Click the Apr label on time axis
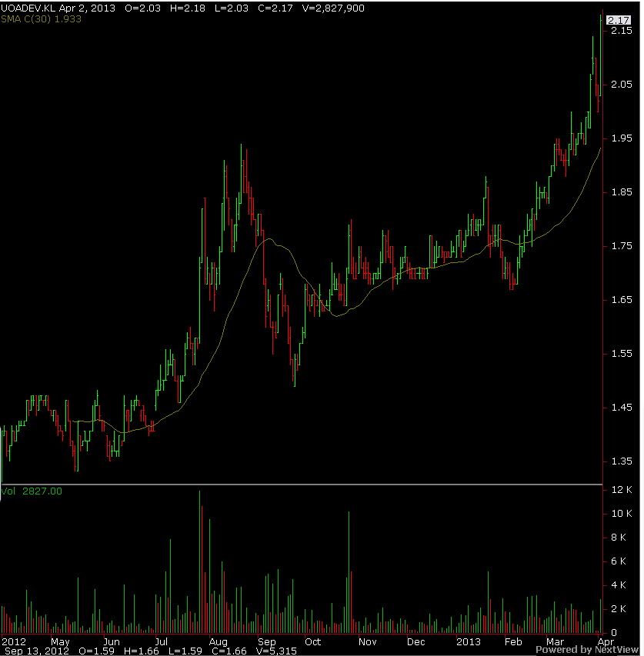This screenshot has height=656, width=644. tap(606, 641)
